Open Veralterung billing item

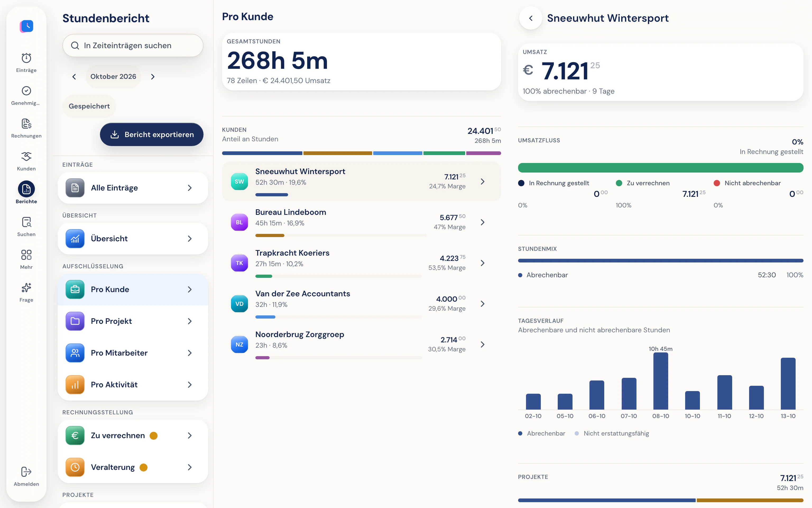[x=133, y=467]
